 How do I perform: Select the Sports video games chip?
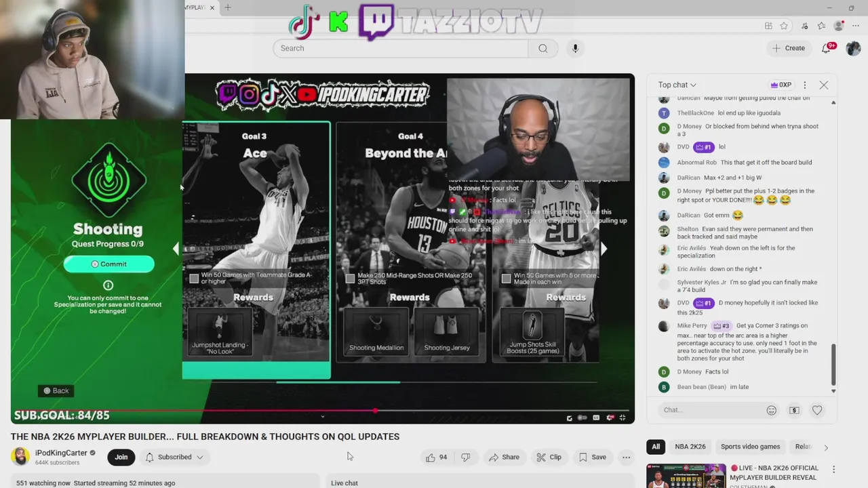750,447
